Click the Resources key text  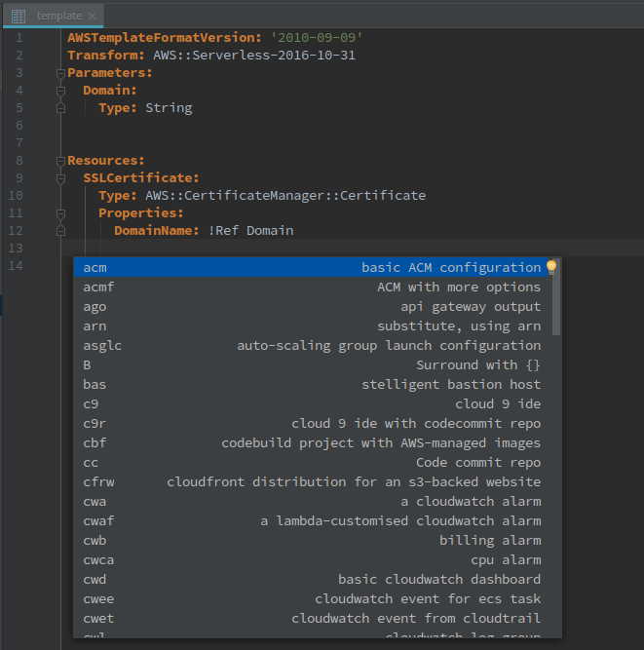106,161
